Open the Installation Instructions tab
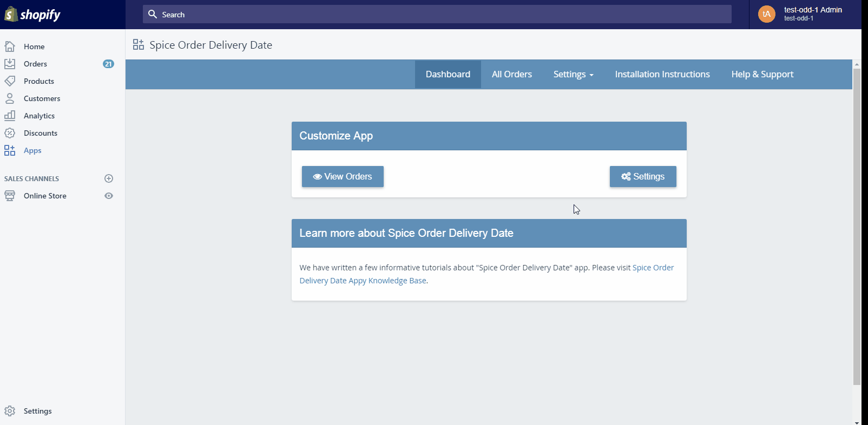Image resolution: width=868 pixels, height=425 pixels. [x=662, y=75]
